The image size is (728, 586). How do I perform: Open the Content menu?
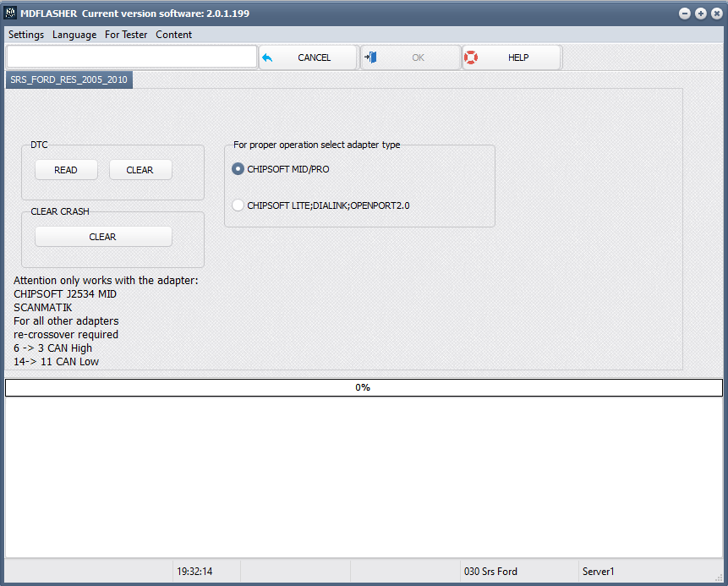[173, 35]
